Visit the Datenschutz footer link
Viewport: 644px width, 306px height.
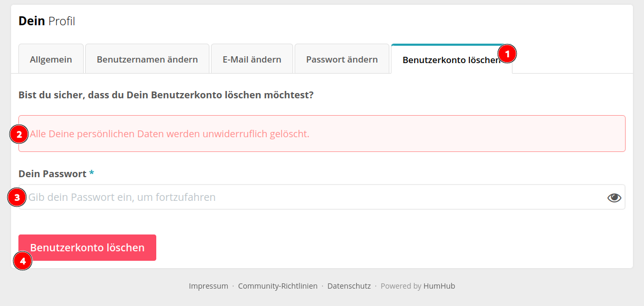pyautogui.click(x=349, y=286)
